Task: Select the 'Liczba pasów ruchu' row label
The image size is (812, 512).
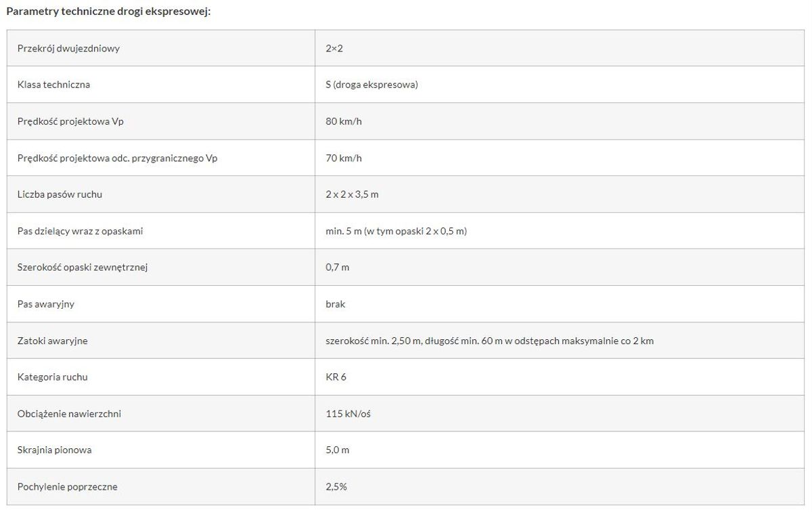Action: [60, 195]
